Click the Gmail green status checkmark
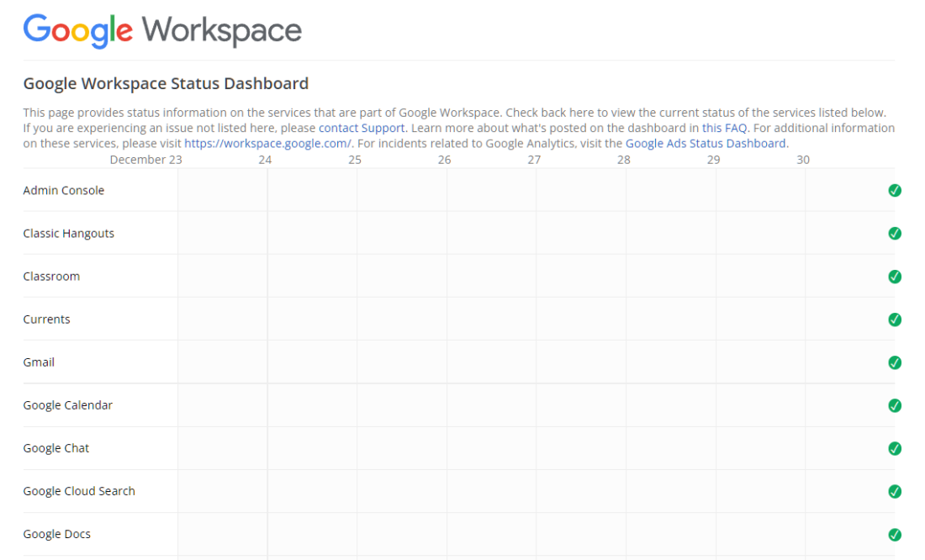The width and height of the screenshot is (925, 560). [x=895, y=362]
